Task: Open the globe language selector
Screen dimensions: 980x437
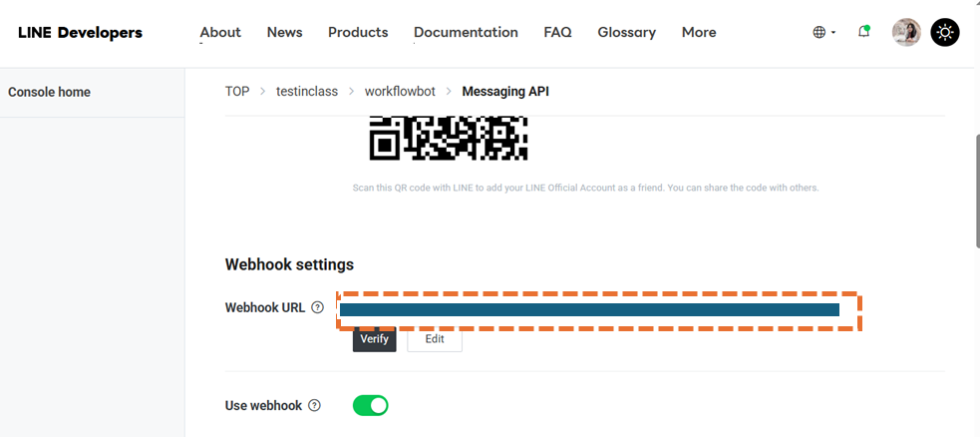Action: click(823, 32)
